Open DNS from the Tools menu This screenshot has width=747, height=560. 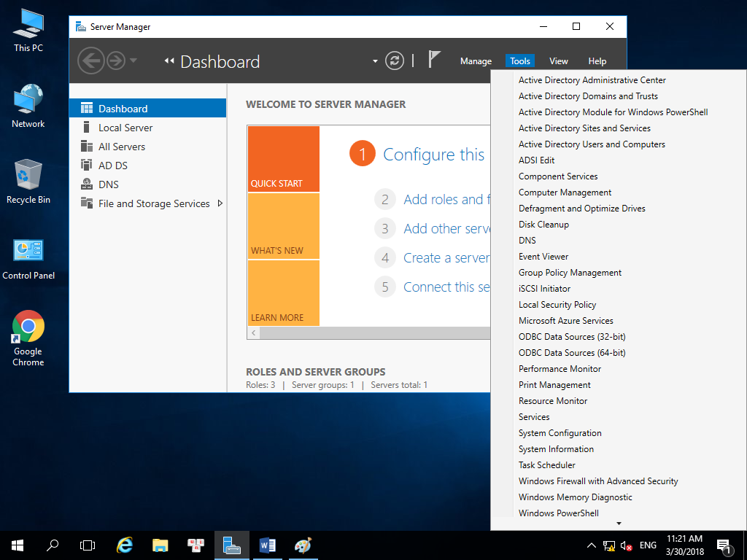(527, 241)
